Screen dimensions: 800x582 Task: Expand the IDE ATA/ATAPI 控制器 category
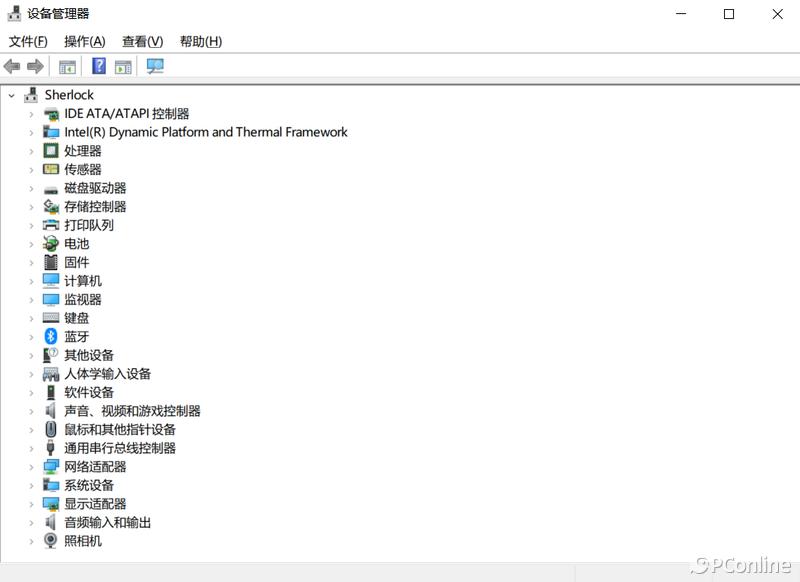pyautogui.click(x=31, y=113)
